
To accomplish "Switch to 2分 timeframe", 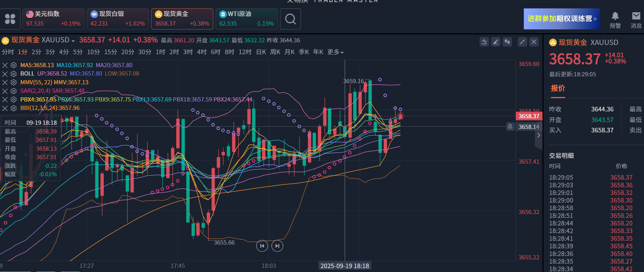I will [x=36, y=52].
